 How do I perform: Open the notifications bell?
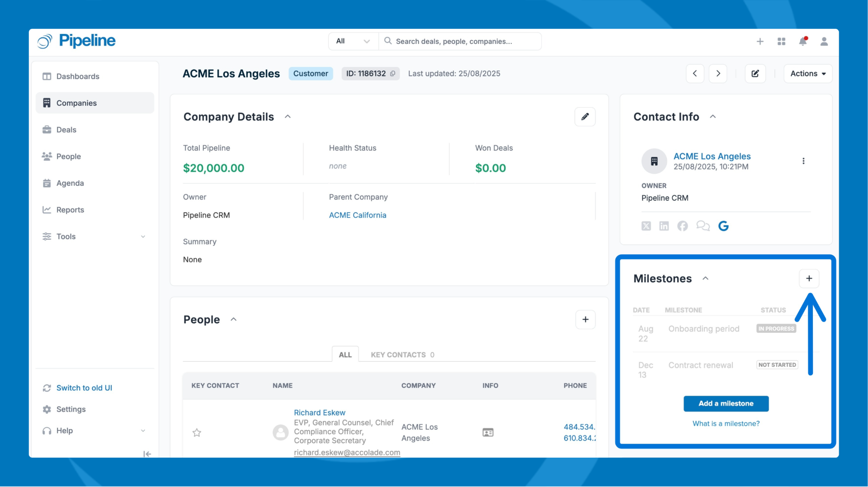802,41
